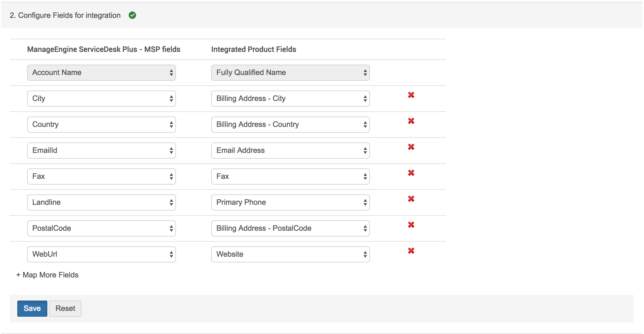Remove the WebUrl to Website mapping
Image resolution: width=644 pixels, height=334 pixels.
(411, 251)
